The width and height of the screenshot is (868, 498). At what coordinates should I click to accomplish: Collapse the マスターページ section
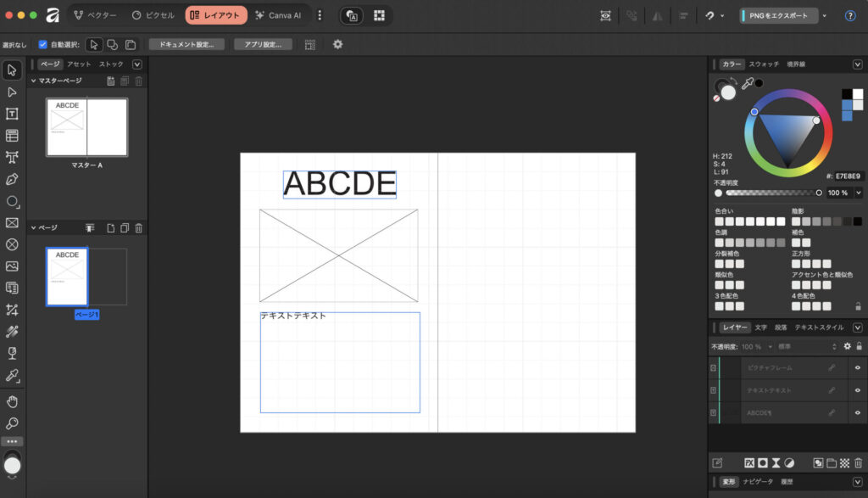pos(33,81)
